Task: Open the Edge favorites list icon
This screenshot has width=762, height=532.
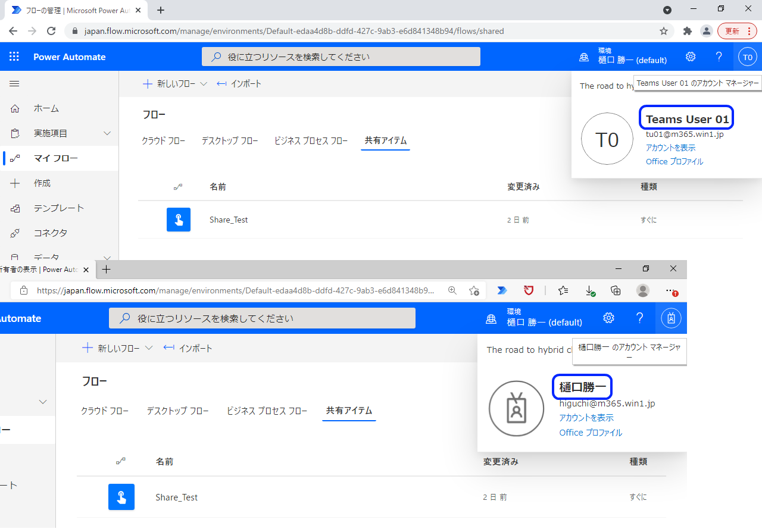Action: [563, 290]
